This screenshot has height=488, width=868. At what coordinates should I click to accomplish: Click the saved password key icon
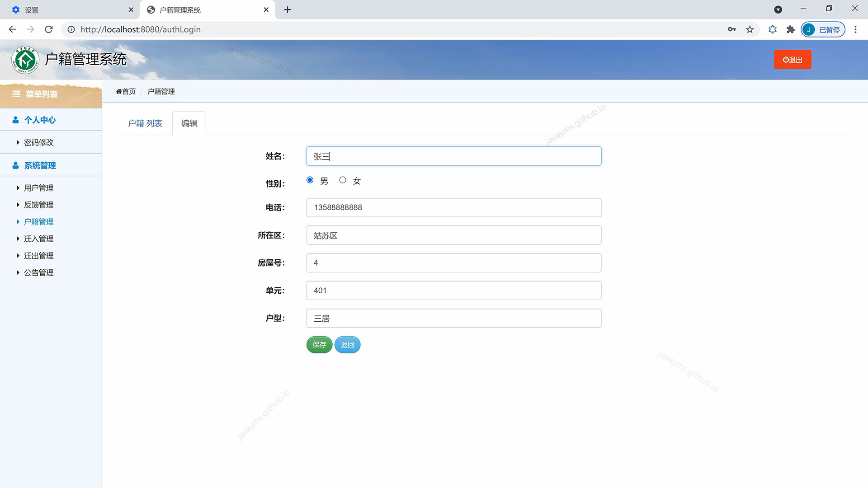pos(731,29)
